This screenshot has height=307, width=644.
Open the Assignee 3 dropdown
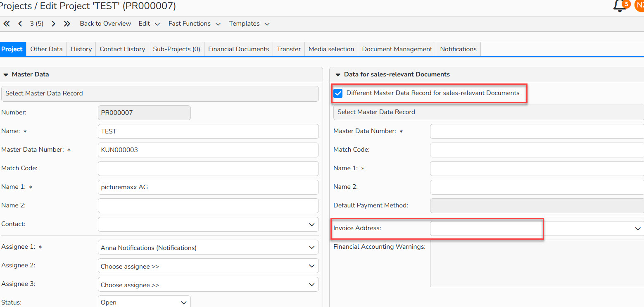pos(208,284)
